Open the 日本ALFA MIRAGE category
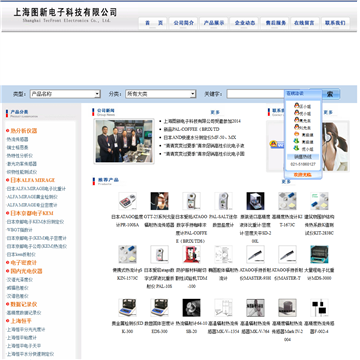This screenshot has width=360, height=360. [x=32, y=180]
